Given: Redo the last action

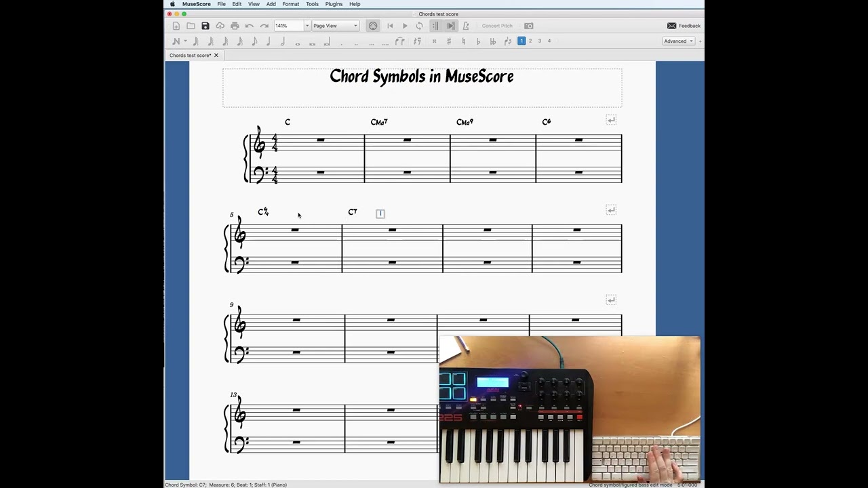Looking at the screenshot, I should 264,26.
